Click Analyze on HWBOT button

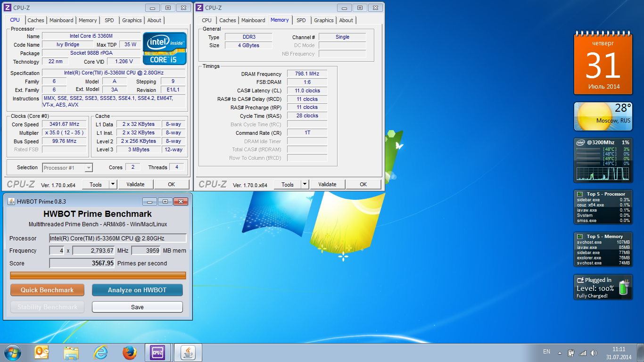(137, 290)
